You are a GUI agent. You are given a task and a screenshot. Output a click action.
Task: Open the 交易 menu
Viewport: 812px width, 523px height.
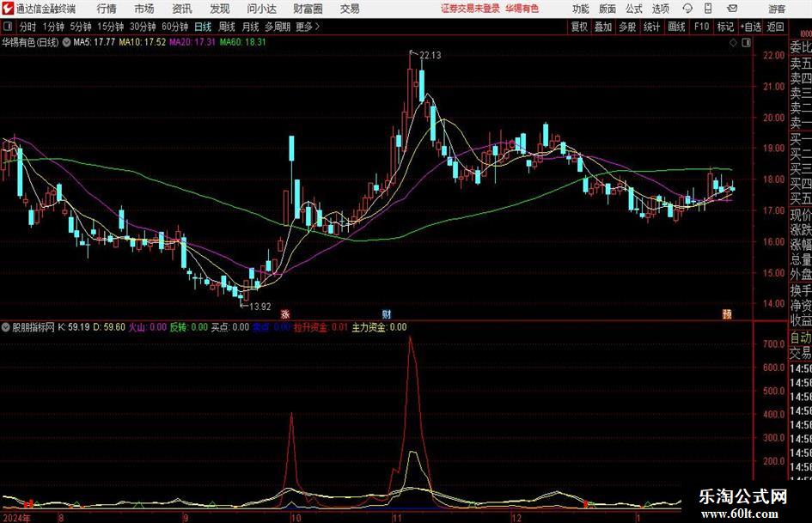tap(350, 9)
